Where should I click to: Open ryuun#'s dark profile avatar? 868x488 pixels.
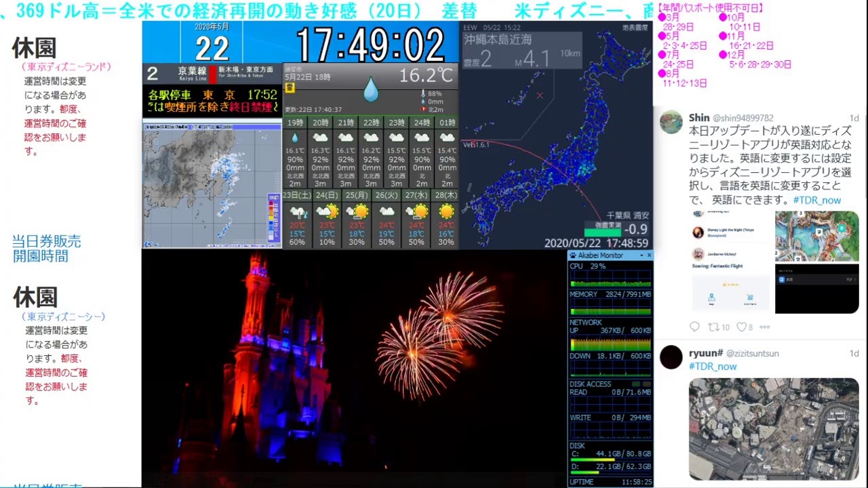click(x=671, y=357)
